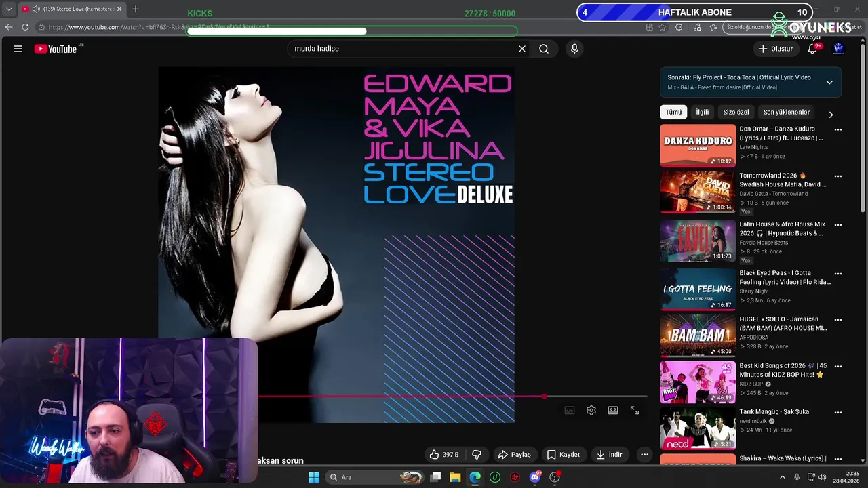Open player settings gear menu
The image size is (868, 488).
tap(591, 410)
